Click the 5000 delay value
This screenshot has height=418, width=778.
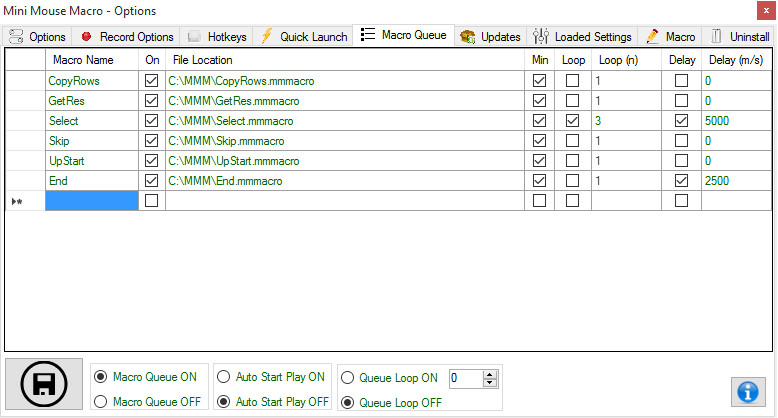717,121
